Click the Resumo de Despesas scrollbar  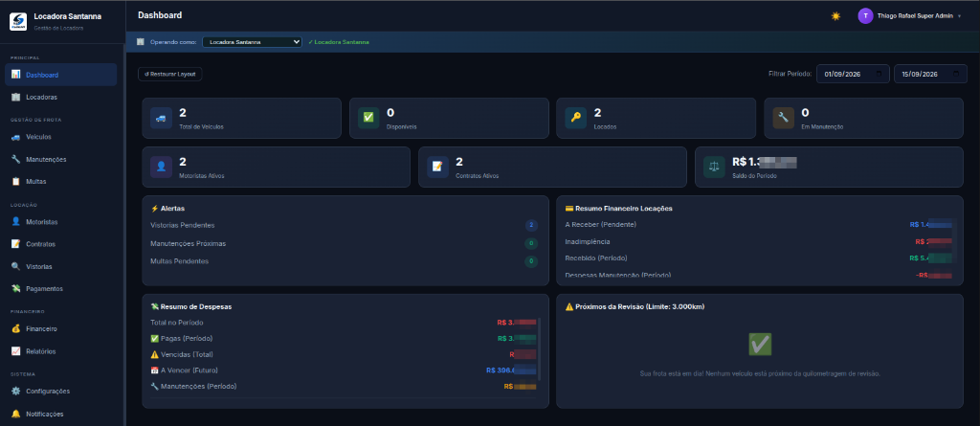(x=539, y=350)
